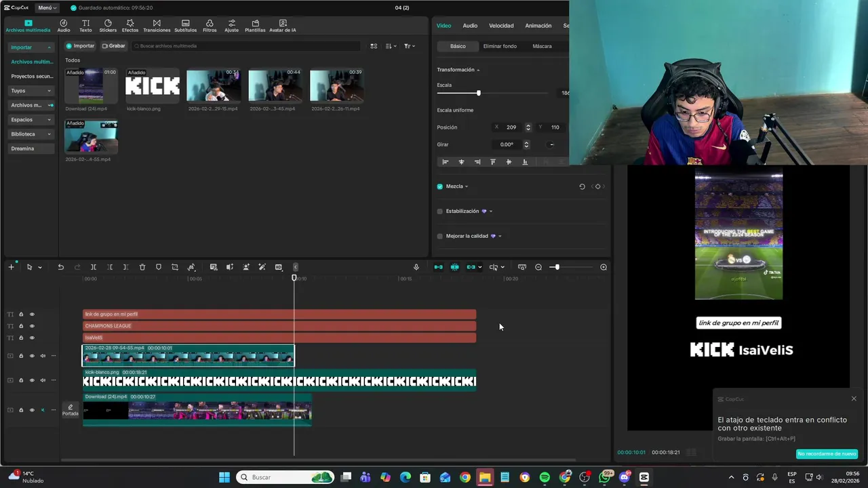Click the Escala slider handle

(479, 93)
